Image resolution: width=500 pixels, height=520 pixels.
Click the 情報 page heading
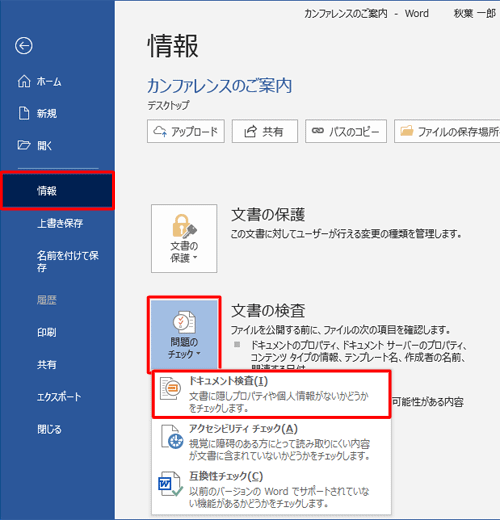tap(173, 46)
